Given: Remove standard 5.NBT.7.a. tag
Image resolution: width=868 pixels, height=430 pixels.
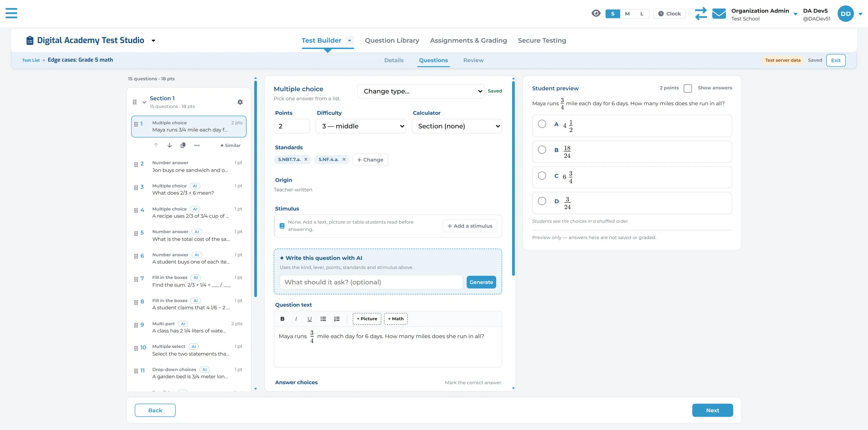Looking at the screenshot, I should coord(306,159).
